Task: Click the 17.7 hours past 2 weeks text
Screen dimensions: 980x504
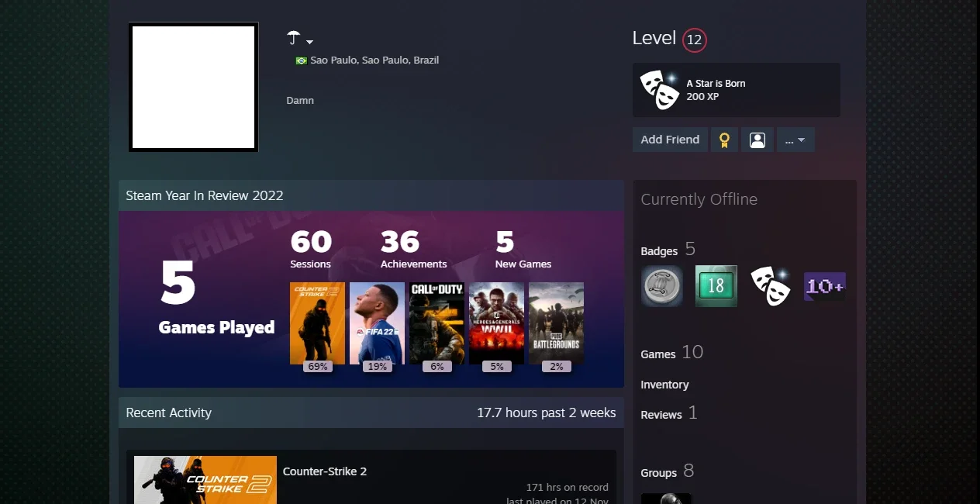Action: pyautogui.click(x=547, y=413)
